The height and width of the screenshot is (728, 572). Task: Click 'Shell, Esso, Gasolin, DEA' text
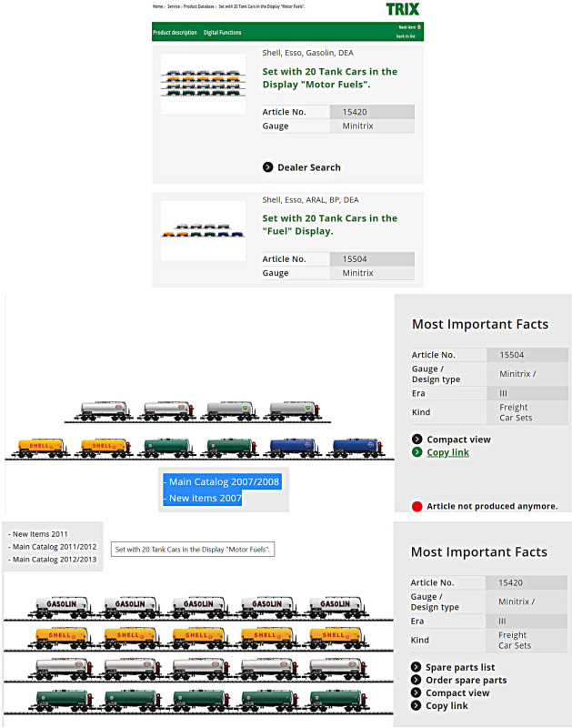(x=308, y=53)
